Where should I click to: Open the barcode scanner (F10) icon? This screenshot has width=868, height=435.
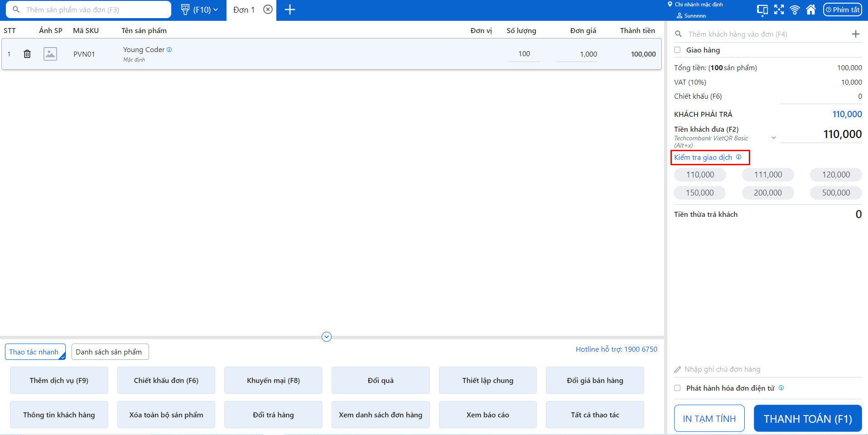[x=185, y=10]
